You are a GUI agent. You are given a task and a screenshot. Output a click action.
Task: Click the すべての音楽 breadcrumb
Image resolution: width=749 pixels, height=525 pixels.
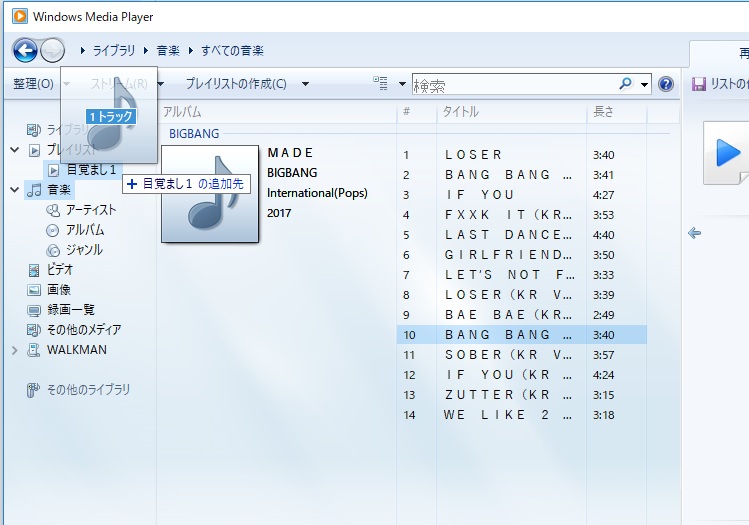pos(232,50)
